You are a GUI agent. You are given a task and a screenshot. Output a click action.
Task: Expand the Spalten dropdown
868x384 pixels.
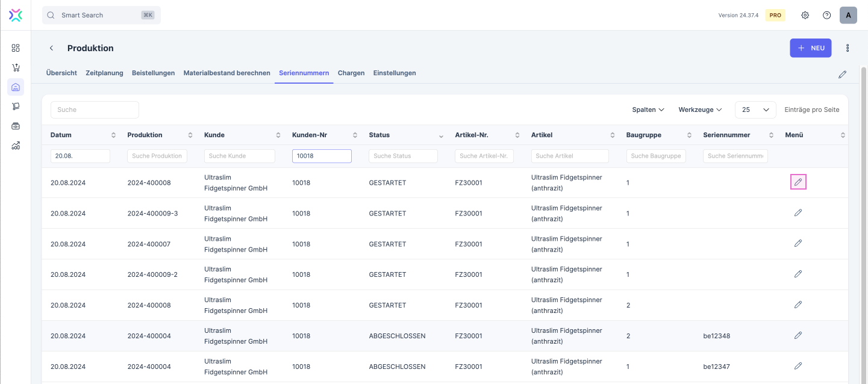coord(648,110)
